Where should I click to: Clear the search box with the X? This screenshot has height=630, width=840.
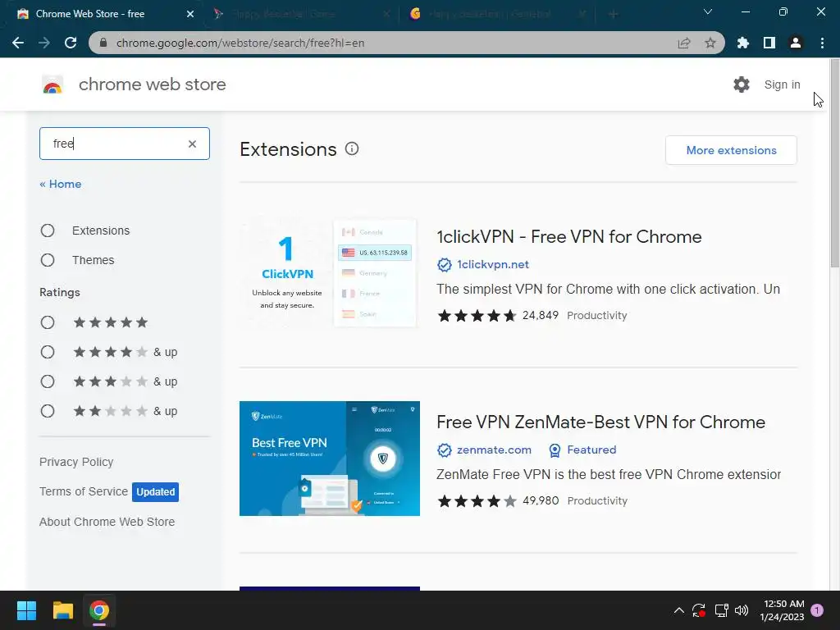click(x=192, y=144)
